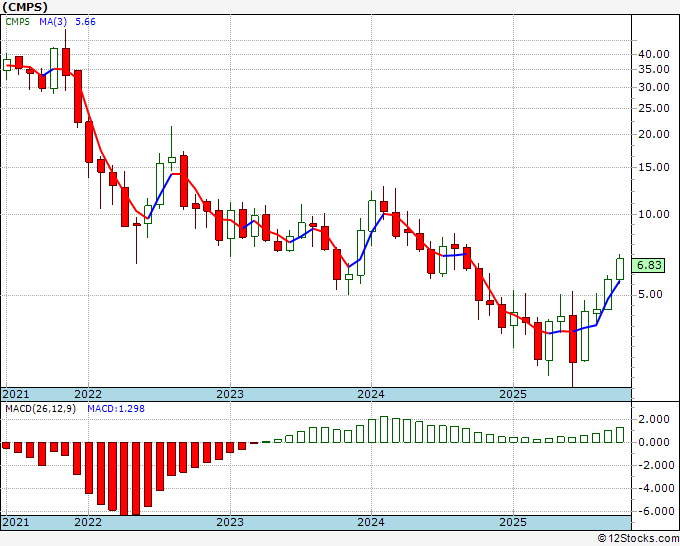Click the 35.00 price axis label
Viewport: 680px width, 546px height.
coord(654,69)
